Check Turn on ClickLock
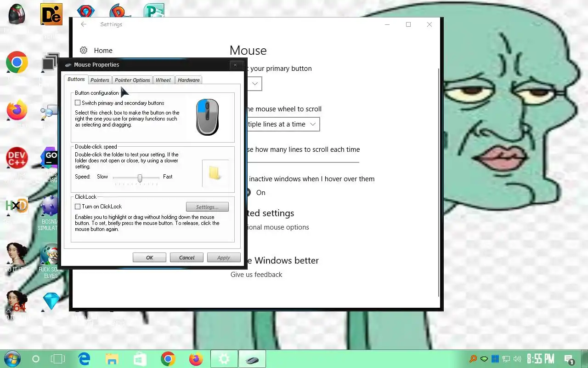 (78, 207)
